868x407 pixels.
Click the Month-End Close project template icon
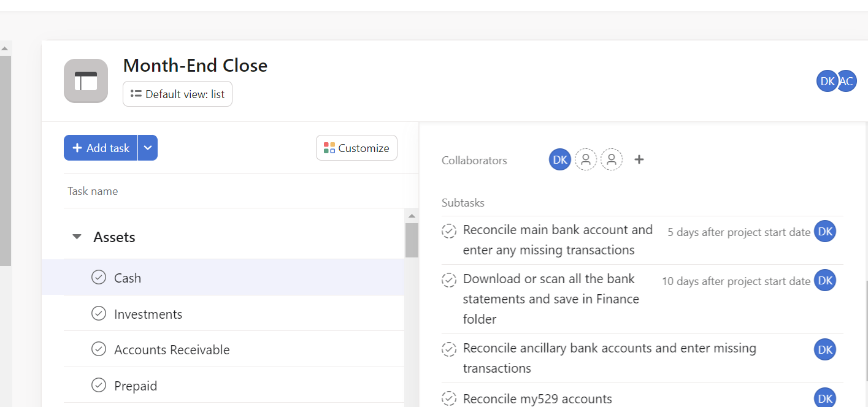click(x=86, y=81)
